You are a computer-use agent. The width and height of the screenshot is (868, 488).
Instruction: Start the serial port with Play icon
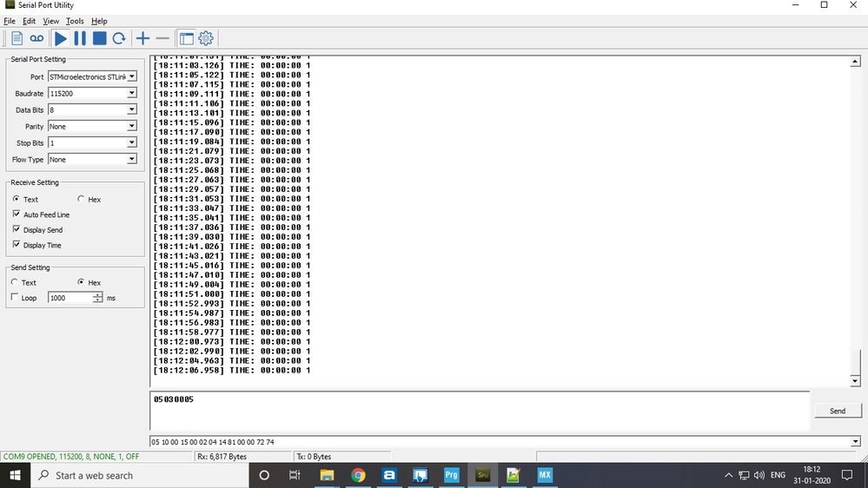(61, 38)
